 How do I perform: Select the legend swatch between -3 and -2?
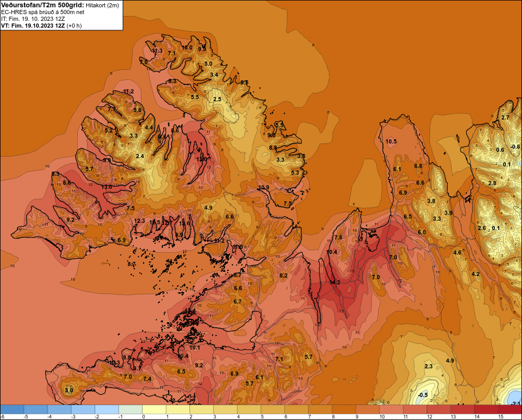(x=83, y=410)
